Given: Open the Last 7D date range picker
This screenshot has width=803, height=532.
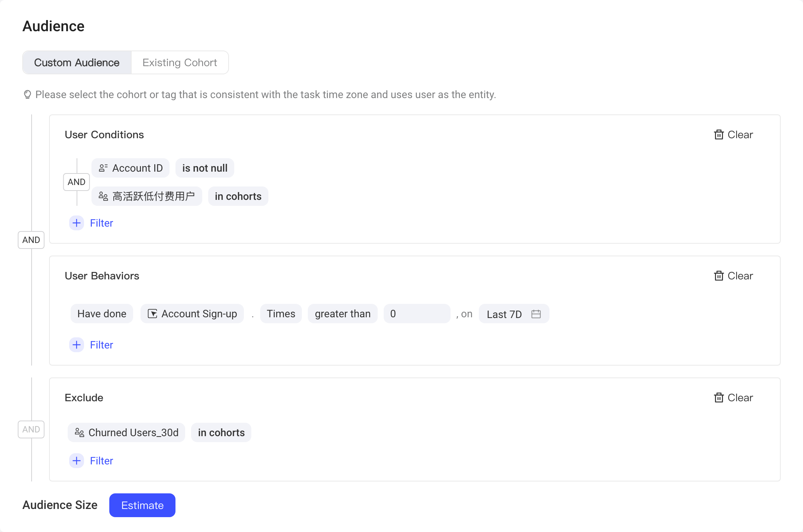Looking at the screenshot, I should pos(514,314).
